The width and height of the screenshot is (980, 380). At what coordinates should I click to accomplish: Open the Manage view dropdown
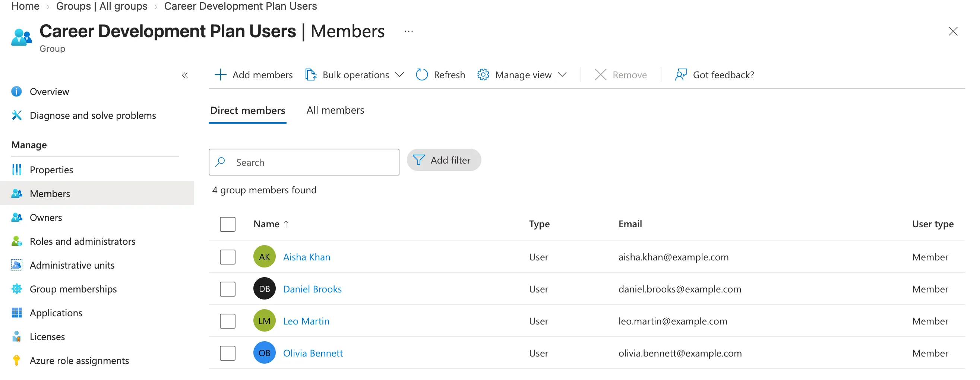point(522,75)
